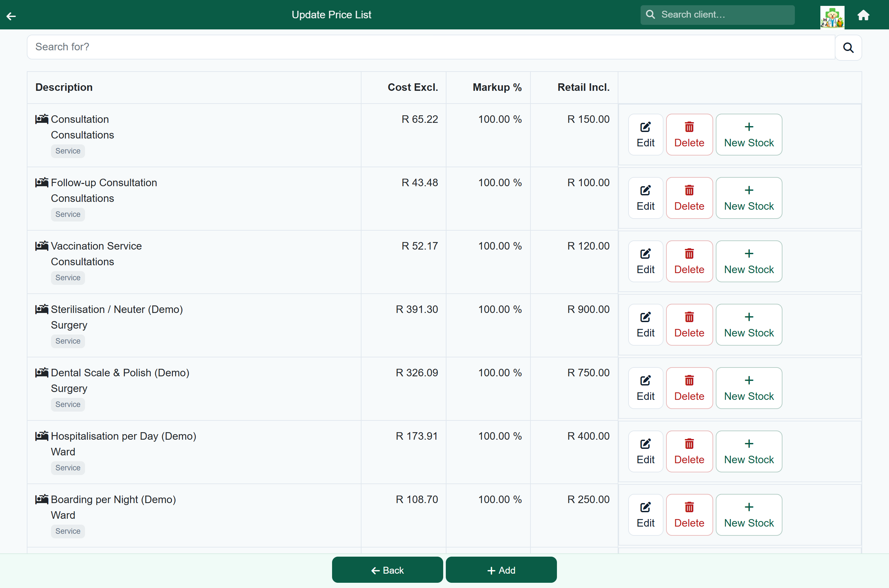Edit the Consultation item
889x588 pixels.
[x=646, y=135]
